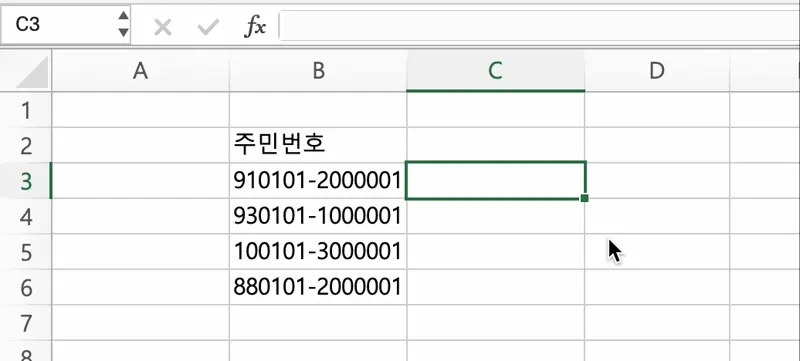This screenshot has height=361, width=800.
Task: Select row 1 header
Action: (26, 110)
